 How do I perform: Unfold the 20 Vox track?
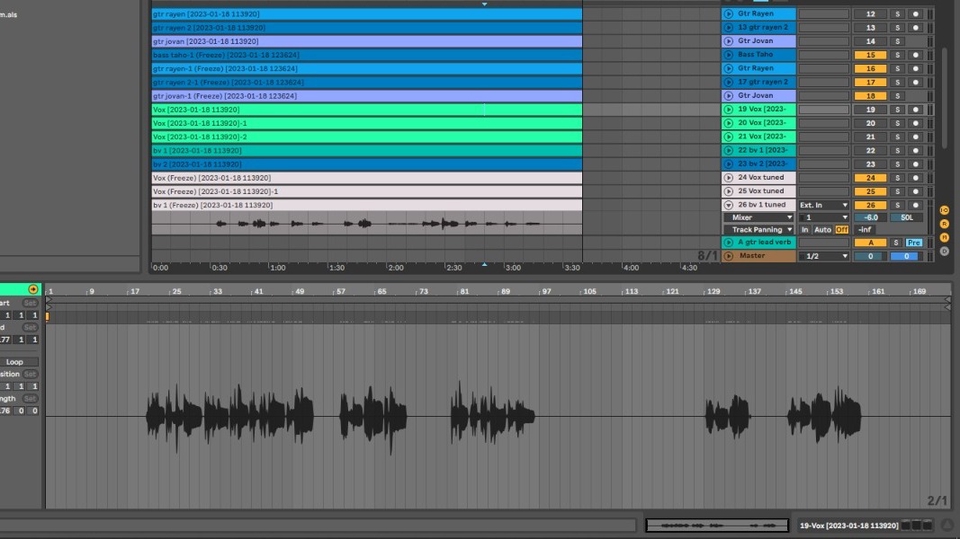pos(728,123)
